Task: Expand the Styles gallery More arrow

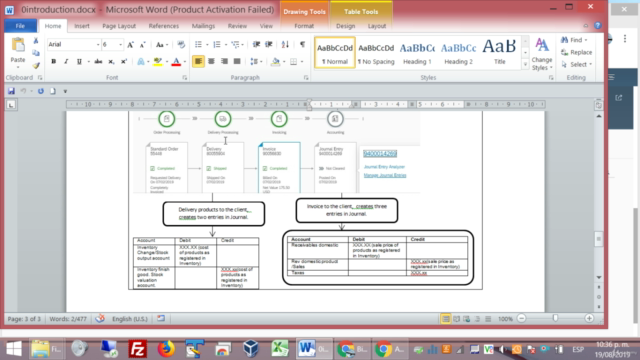Action: point(525,64)
